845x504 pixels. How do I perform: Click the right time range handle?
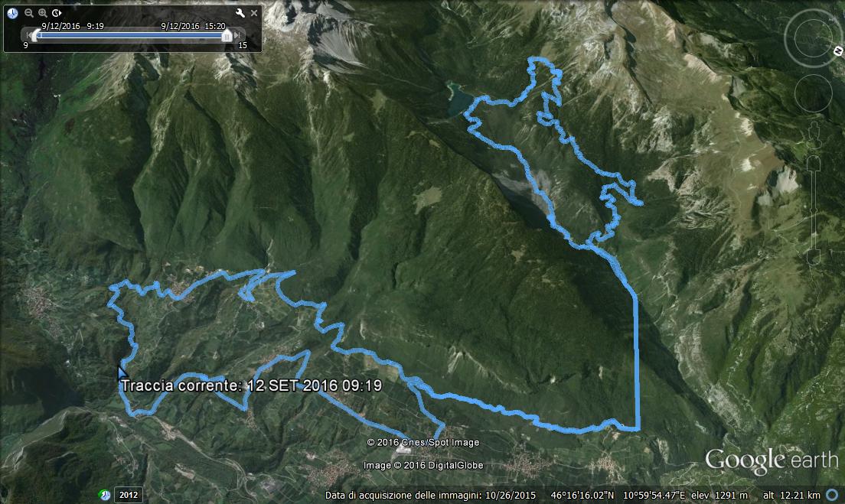click(227, 35)
